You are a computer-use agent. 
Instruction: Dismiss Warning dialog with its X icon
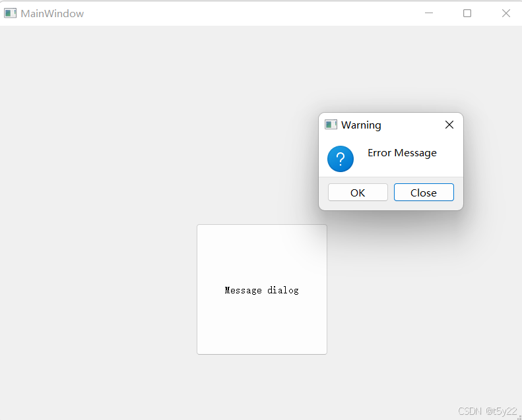[x=449, y=125]
